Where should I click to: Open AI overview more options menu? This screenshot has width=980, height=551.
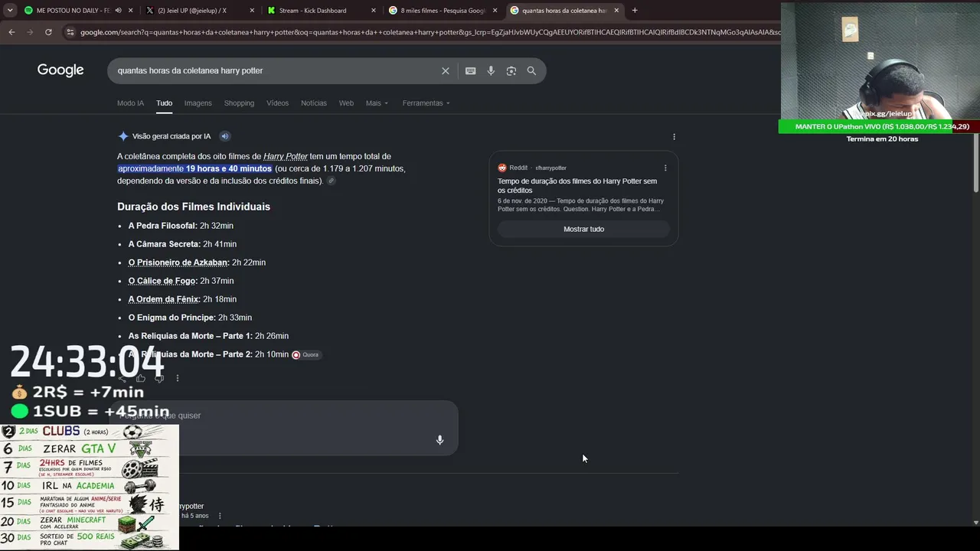pyautogui.click(x=674, y=137)
